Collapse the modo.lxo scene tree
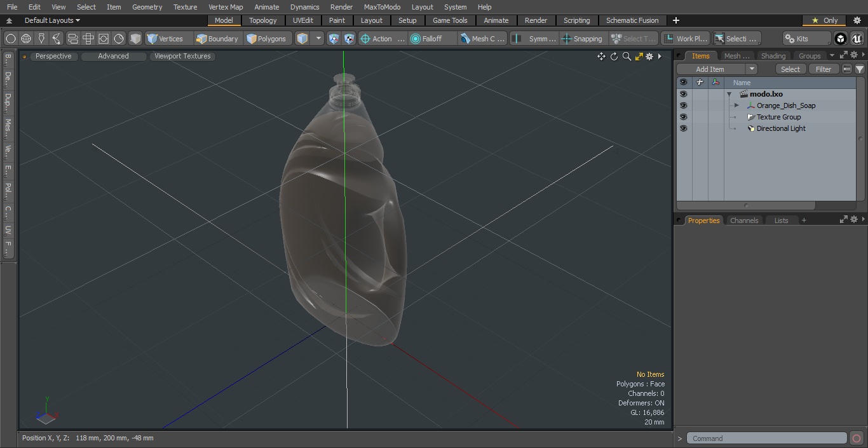This screenshot has width=868, height=448. coord(729,94)
